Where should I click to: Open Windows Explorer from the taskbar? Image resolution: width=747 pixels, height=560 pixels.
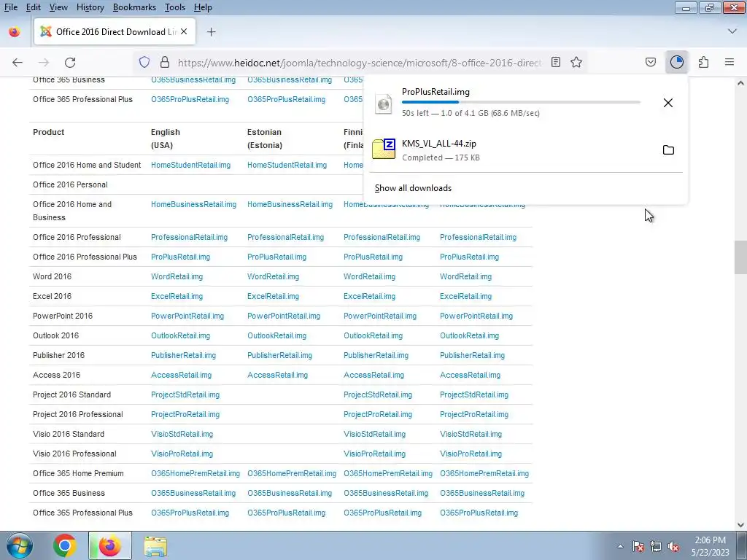[x=155, y=545]
